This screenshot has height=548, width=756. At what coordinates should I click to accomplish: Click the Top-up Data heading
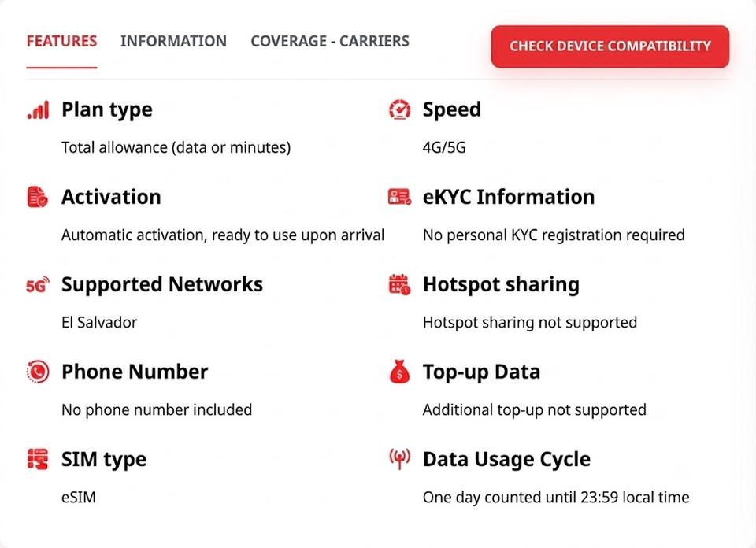tap(481, 372)
